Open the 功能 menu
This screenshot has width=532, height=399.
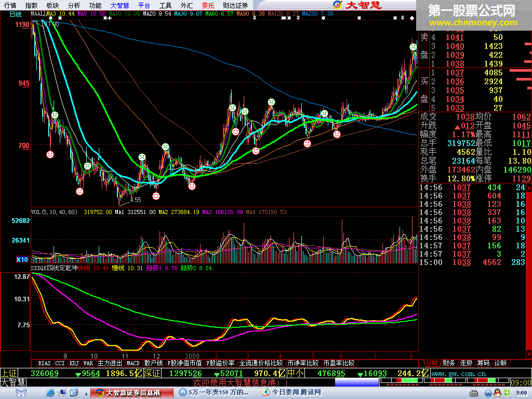96,5
